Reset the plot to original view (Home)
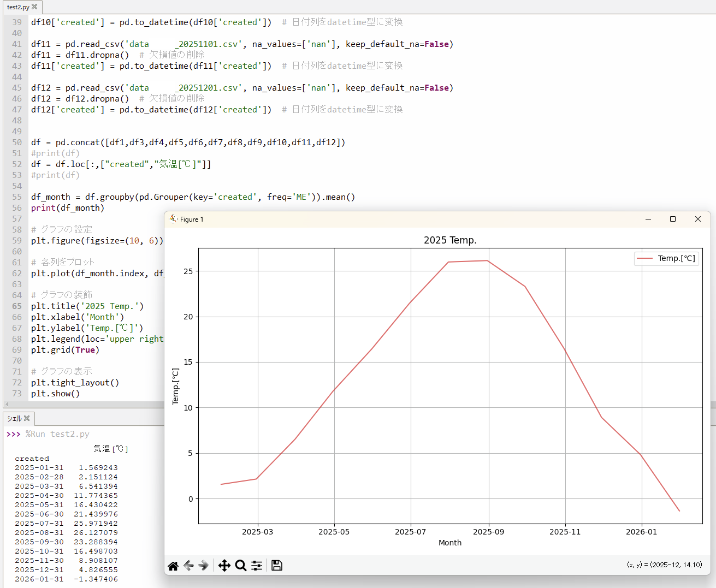The width and height of the screenshot is (716, 588). (x=173, y=566)
